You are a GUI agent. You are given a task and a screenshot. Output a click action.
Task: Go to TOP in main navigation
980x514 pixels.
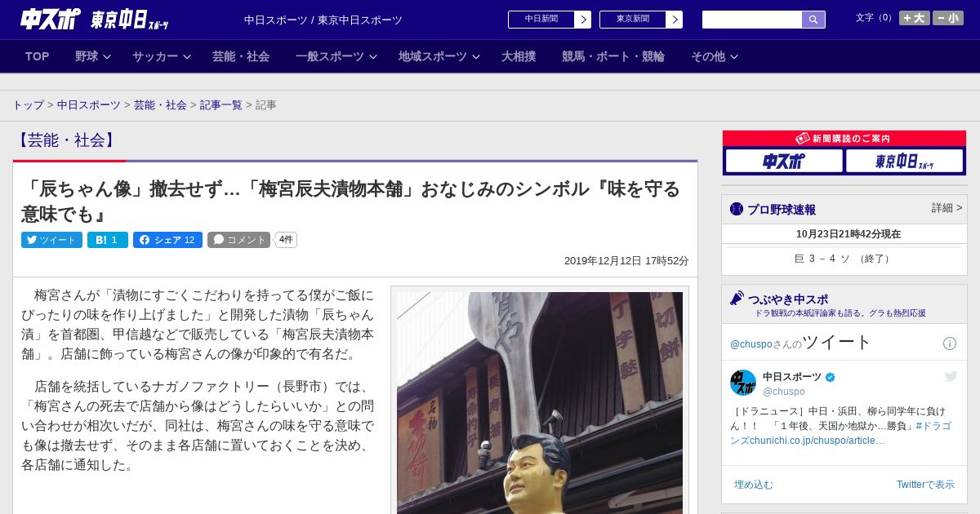(38, 56)
